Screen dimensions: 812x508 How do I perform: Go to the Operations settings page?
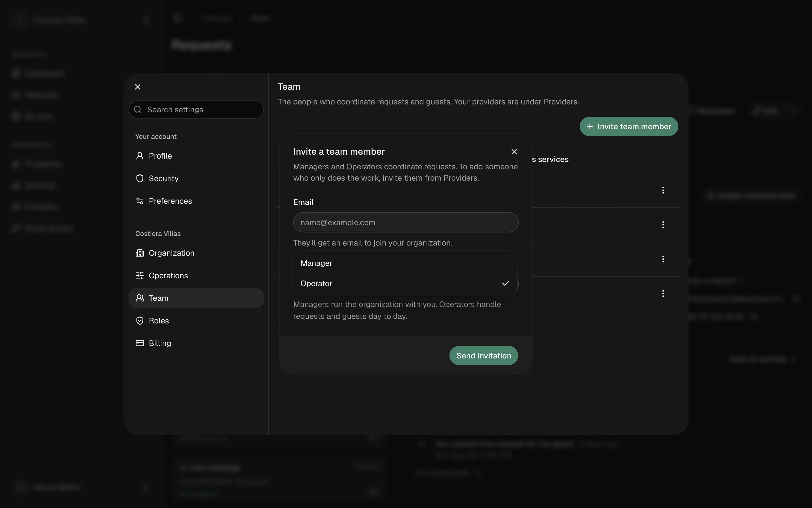click(196, 275)
